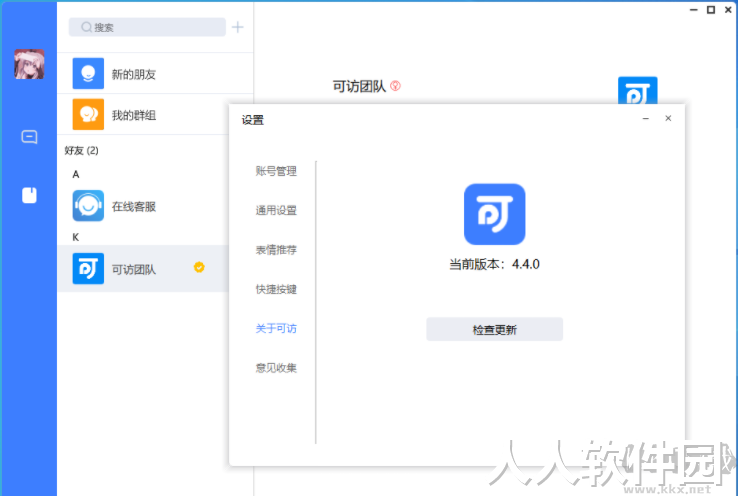Click the red badge next to 可访团队 title
The image size is (738, 496).
coord(395,86)
